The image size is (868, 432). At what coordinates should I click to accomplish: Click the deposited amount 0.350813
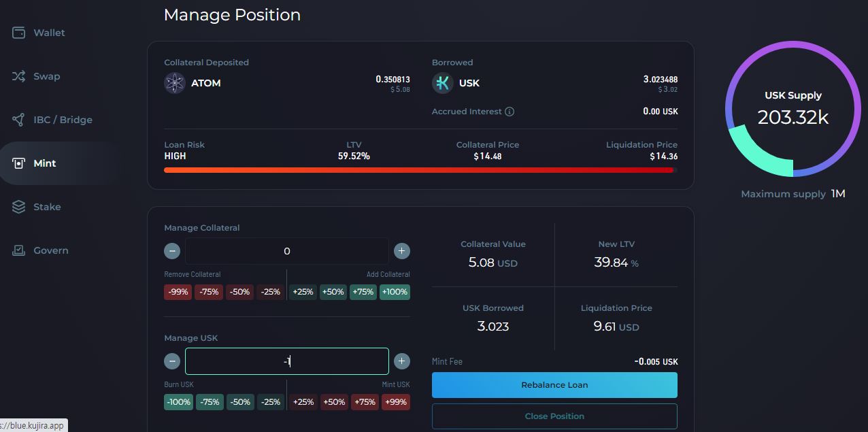(393, 80)
